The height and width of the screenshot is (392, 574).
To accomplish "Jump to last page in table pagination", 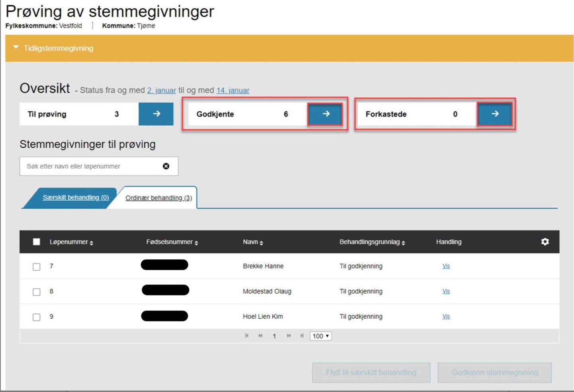I will 302,336.
